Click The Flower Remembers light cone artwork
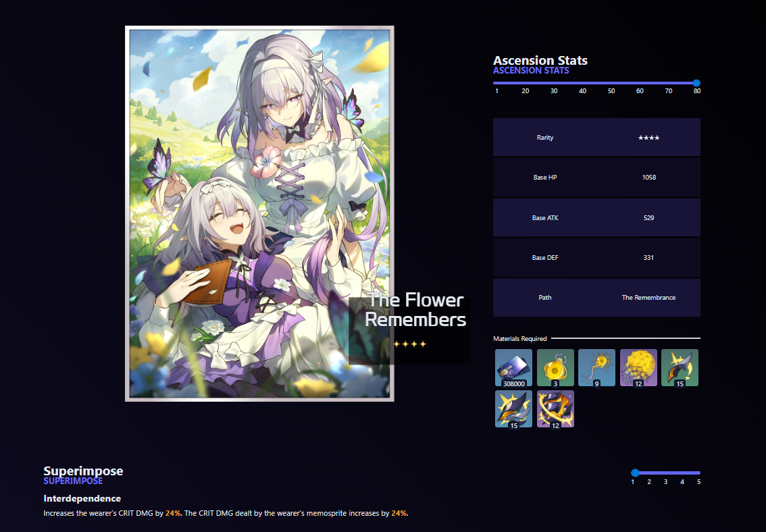This screenshot has width=766, height=532. click(259, 214)
